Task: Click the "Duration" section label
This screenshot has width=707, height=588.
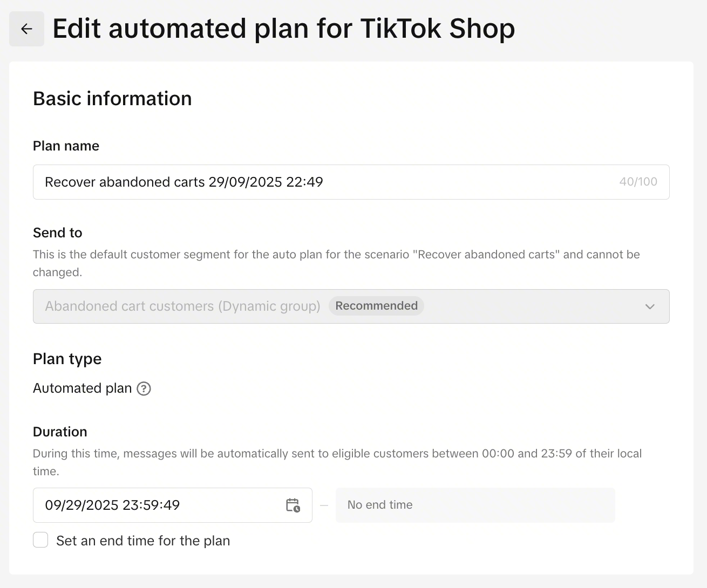Action: (60, 432)
